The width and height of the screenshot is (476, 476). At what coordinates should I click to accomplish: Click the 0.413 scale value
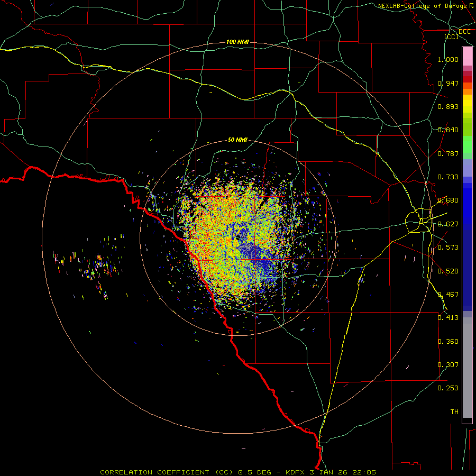point(448,318)
